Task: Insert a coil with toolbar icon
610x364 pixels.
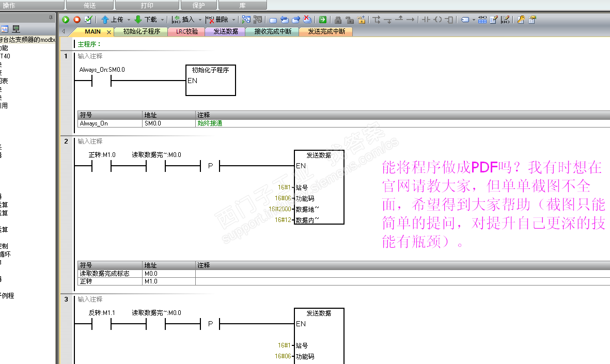Action: click(437, 20)
